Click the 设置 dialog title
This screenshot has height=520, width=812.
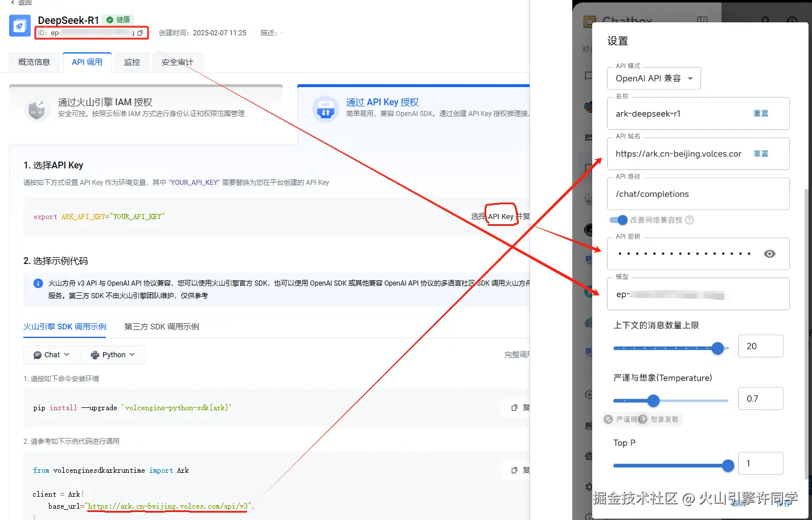[x=618, y=41]
